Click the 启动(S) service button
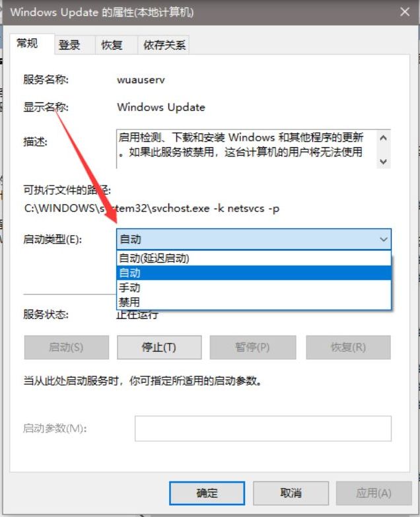Screen dimensions: 420x517 point(66,347)
